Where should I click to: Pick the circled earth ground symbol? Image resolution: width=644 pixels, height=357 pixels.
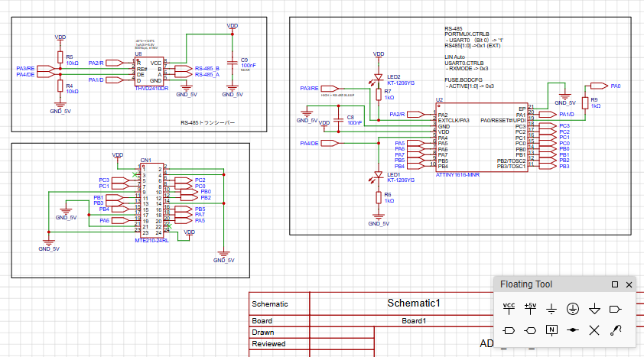click(572, 308)
